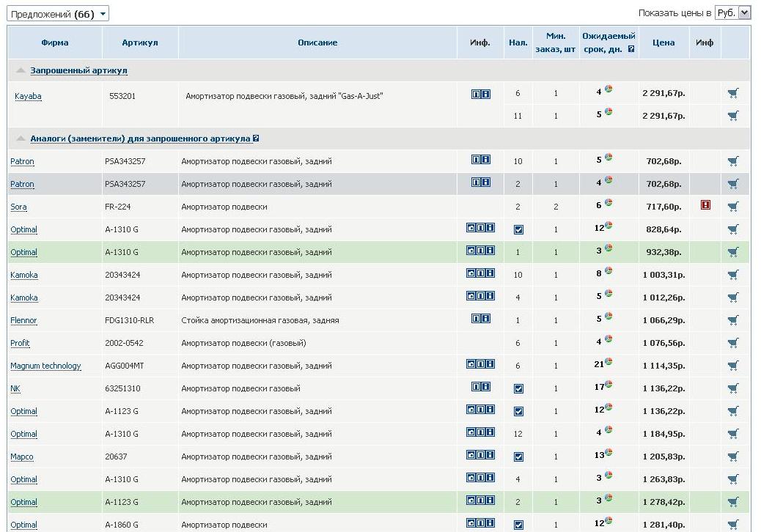The width and height of the screenshot is (761, 532).
Task: Toggle availability checkbox in the NK 63251310 row
Action: (x=518, y=389)
